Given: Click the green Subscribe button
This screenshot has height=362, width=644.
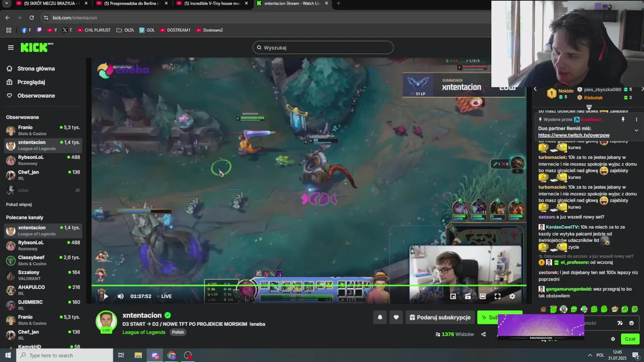Looking at the screenshot, I should pyautogui.click(x=499, y=317).
